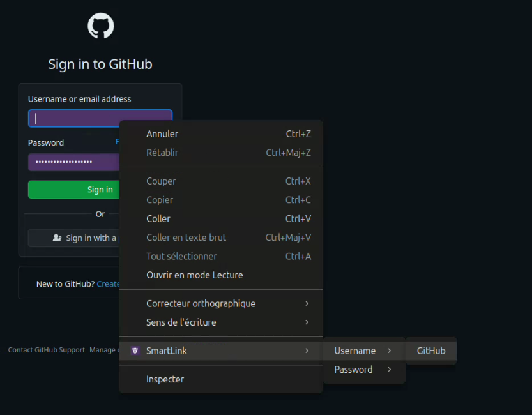The height and width of the screenshot is (415, 532).
Task: Click Inspecter in the context menu
Action: pos(165,379)
